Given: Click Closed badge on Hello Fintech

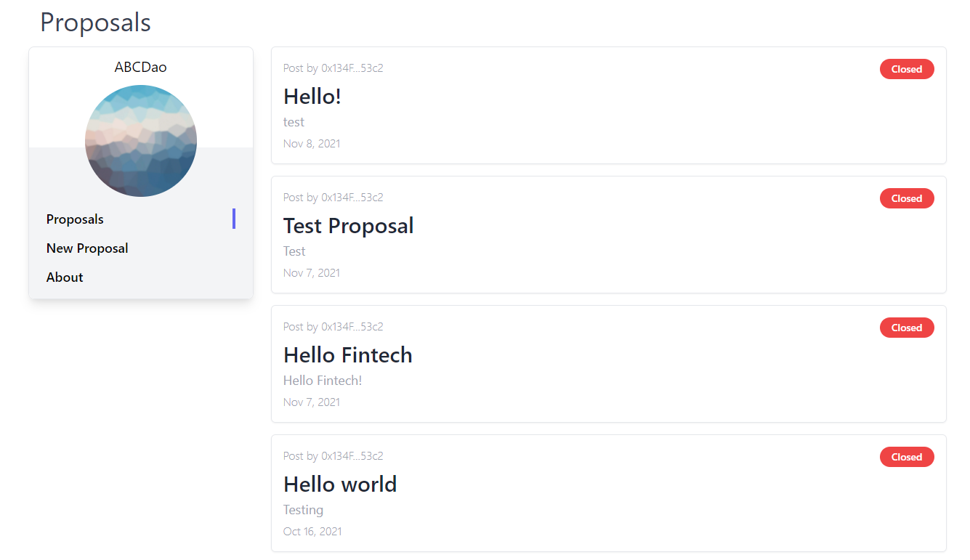Looking at the screenshot, I should (907, 328).
